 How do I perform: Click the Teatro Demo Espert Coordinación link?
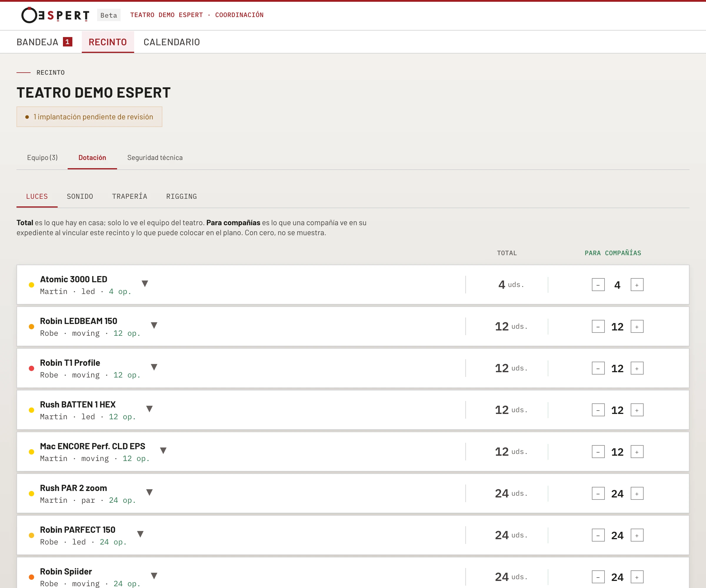pos(197,15)
